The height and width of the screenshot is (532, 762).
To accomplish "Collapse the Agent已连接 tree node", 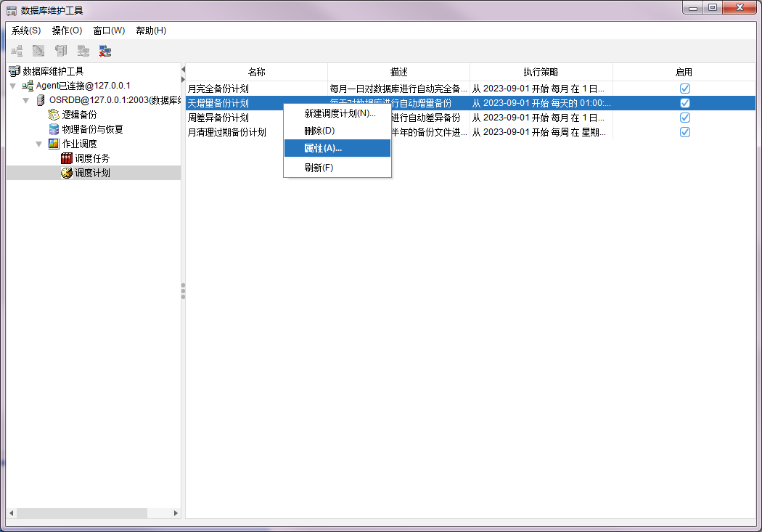I will pyautogui.click(x=13, y=86).
